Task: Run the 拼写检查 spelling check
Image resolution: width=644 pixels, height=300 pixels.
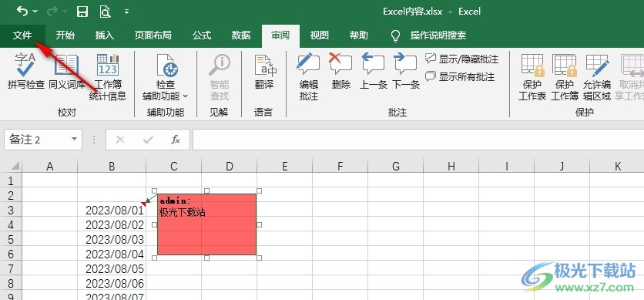Action: [25, 72]
